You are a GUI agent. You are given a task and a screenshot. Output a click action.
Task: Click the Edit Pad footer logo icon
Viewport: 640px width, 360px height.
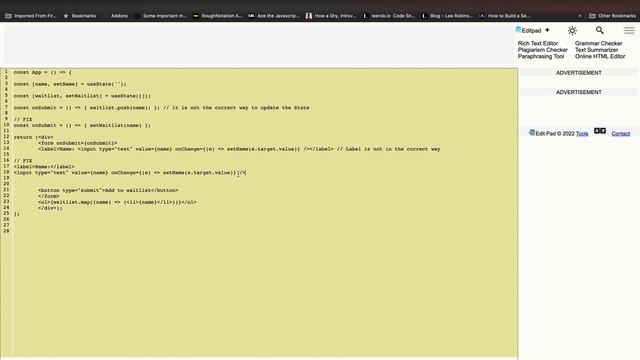pos(531,133)
